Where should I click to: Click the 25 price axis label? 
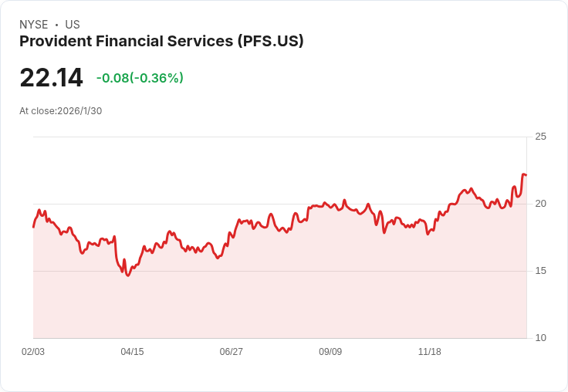[540, 137]
